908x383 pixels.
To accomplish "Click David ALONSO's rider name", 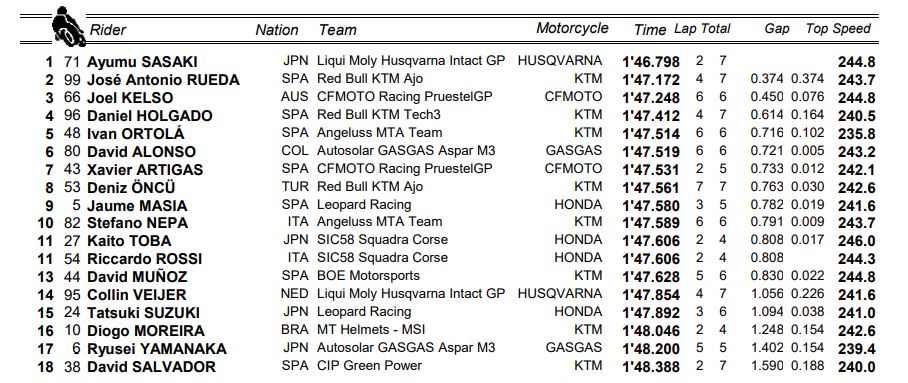I will point(141,152).
